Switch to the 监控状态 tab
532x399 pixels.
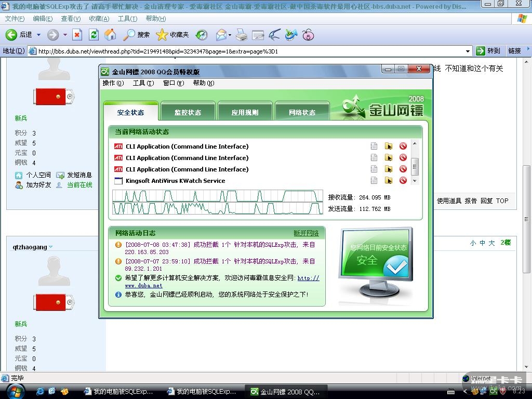188,112
